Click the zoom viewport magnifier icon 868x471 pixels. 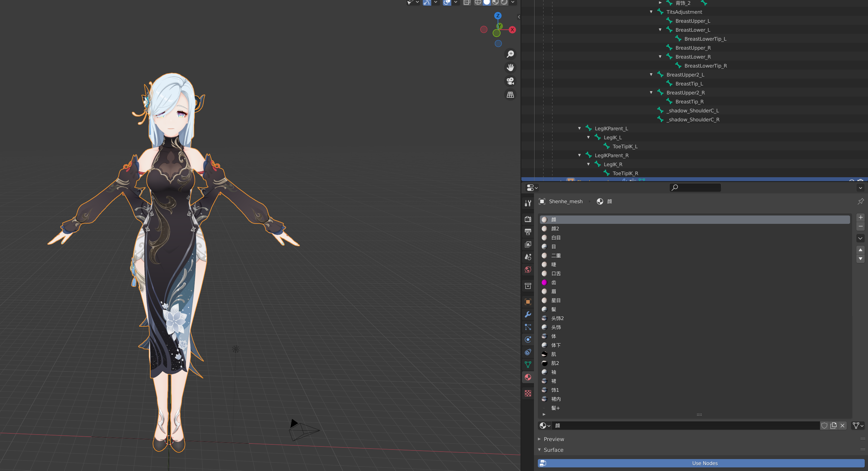point(510,54)
